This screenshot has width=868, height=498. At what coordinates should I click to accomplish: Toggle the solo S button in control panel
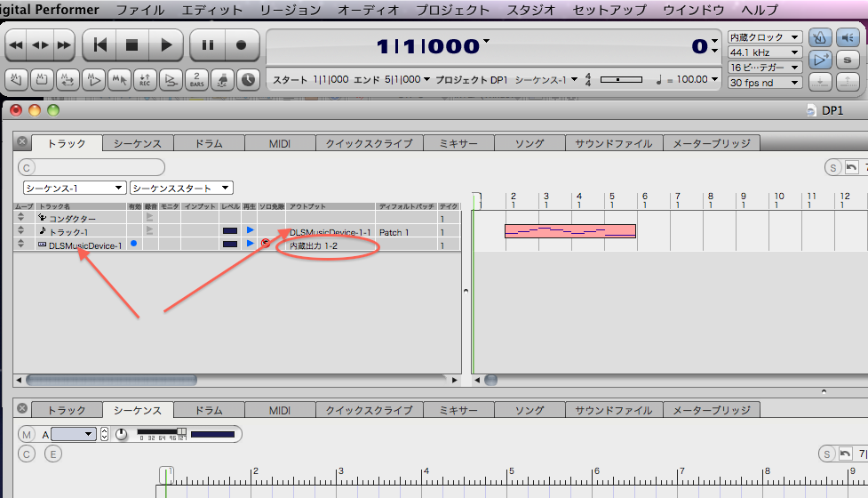pyautogui.click(x=848, y=60)
